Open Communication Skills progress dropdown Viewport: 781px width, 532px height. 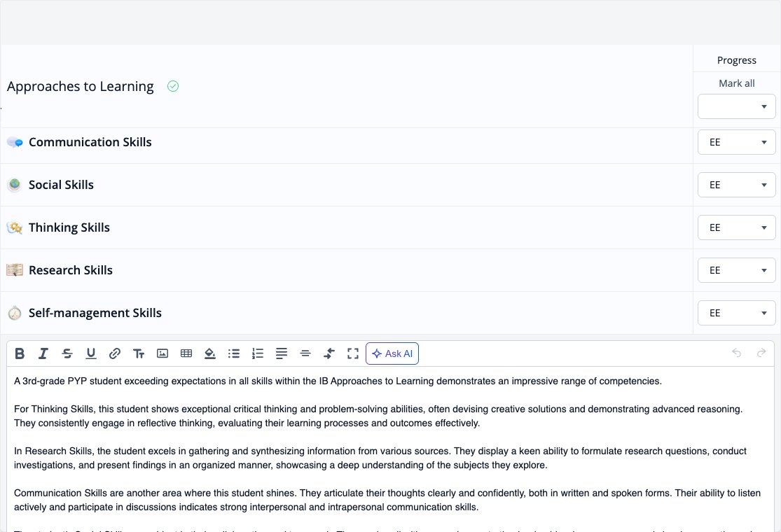coord(737,142)
